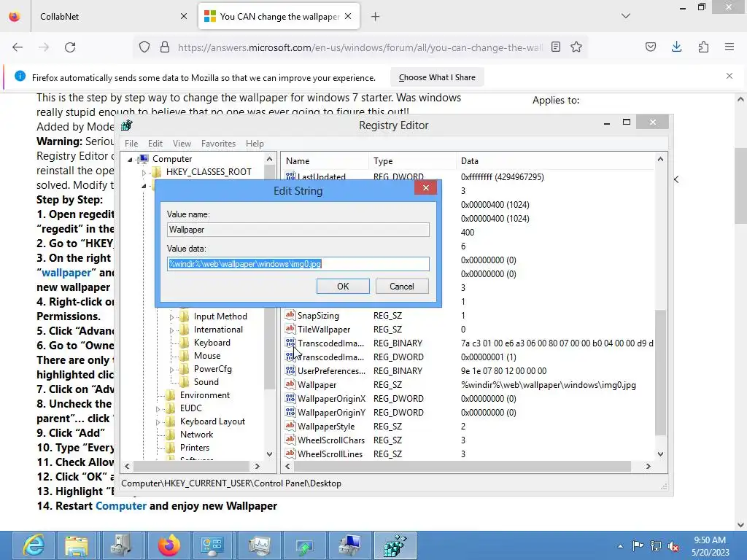Screen dimensions: 747x560
Task: Select the Environment registry key
Action: 205,394
